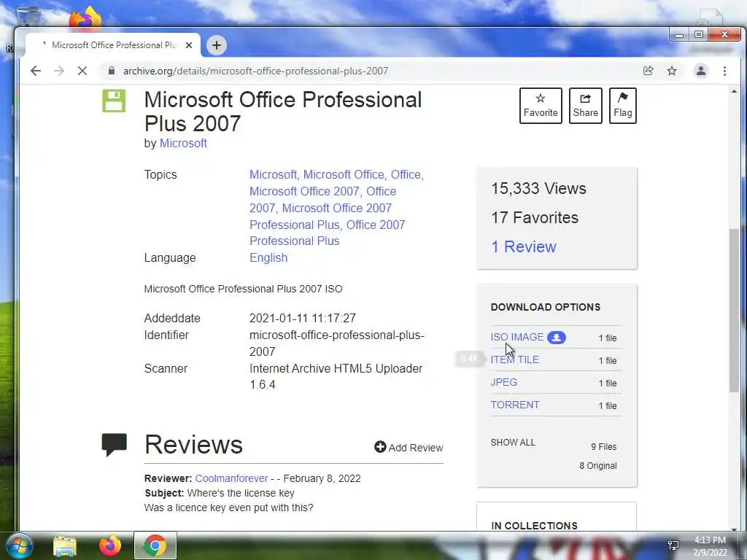Image resolution: width=747 pixels, height=560 pixels.
Task: Click the scrollbar down arrow
Action: 734,529
